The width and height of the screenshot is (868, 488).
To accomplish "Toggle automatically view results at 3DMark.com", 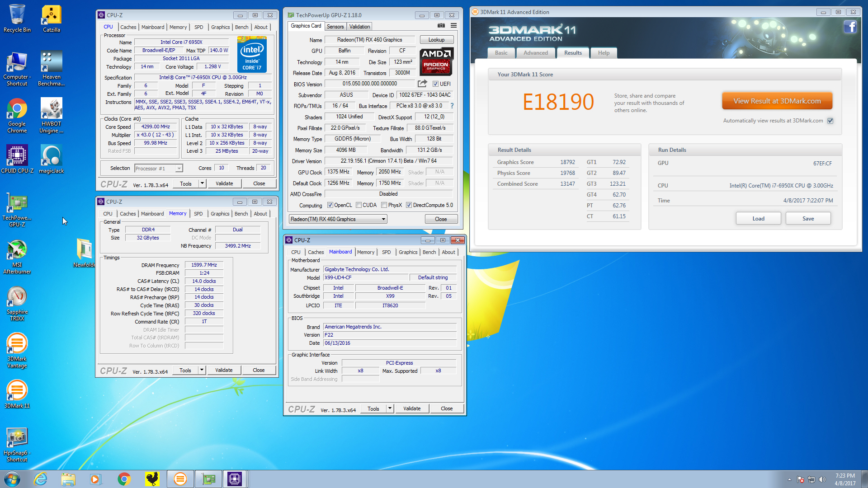I will click(x=830, y=121).
